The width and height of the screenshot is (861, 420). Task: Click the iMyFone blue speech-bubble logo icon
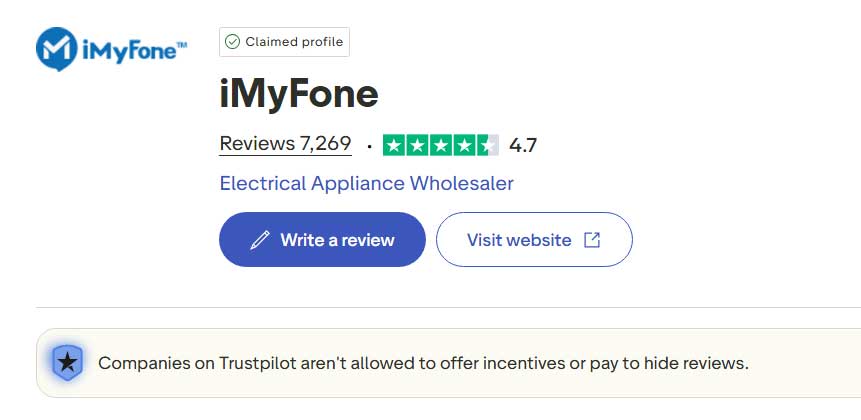click(56, 48)
